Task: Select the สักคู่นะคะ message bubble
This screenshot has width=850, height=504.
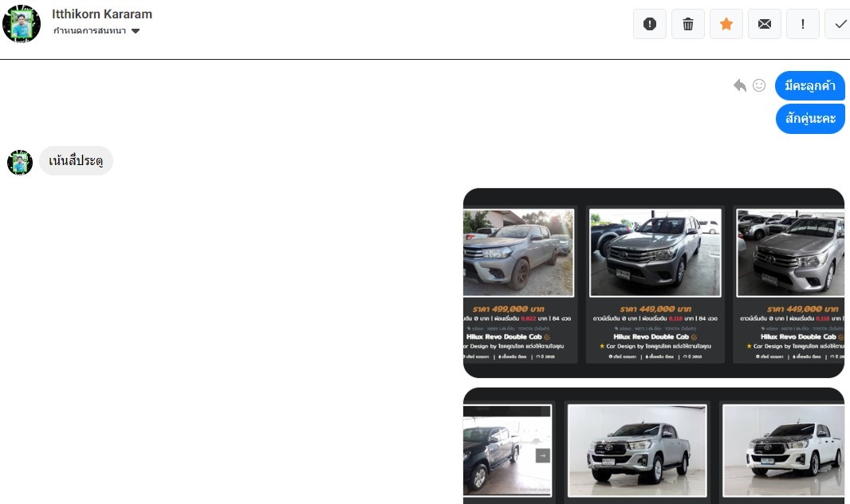Action: tap(810, 119)
